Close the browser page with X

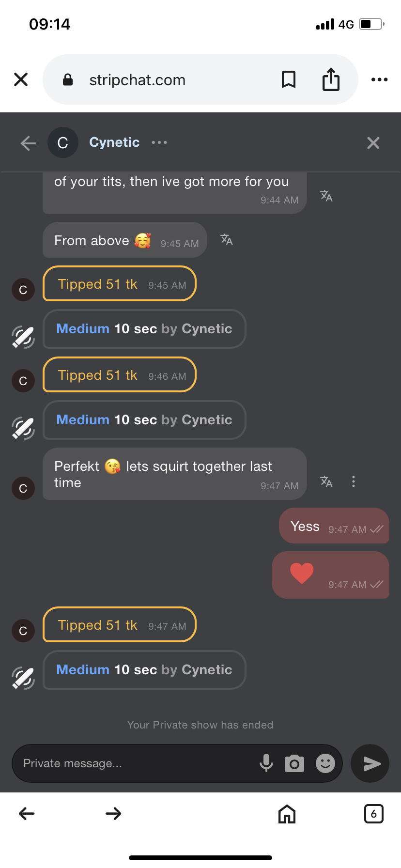[21, 79]
